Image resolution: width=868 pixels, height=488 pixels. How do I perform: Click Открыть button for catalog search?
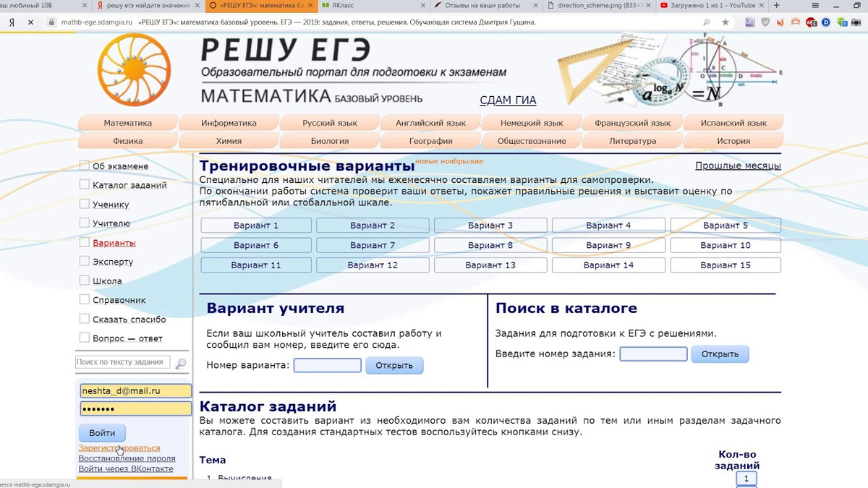point(720,354)
